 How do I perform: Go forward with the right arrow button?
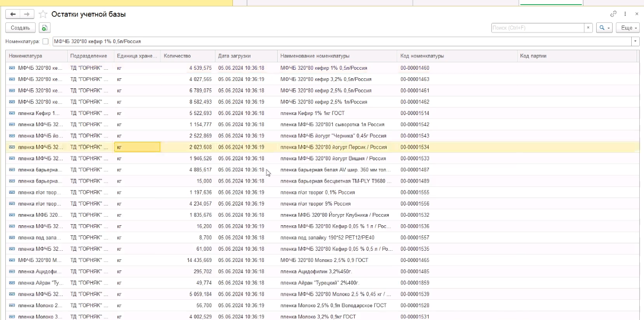click(x=27, y=14)
